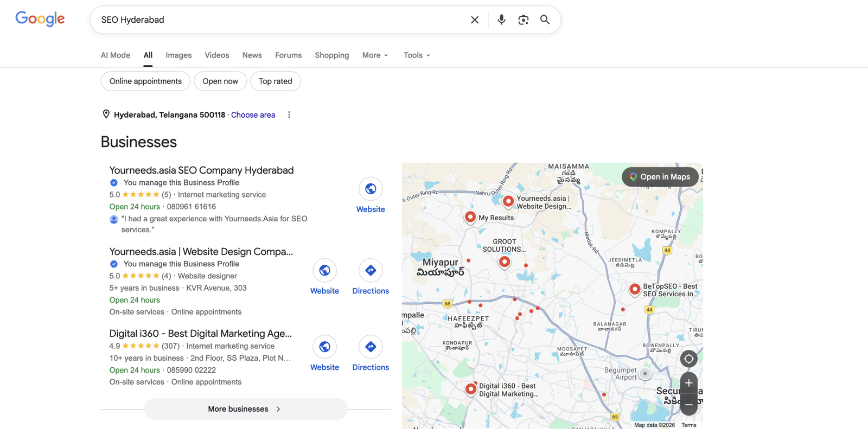Click Begumpet Airport label on map
Image resolution: width=868 pixels, height=447 pixels.
(621, 374)
